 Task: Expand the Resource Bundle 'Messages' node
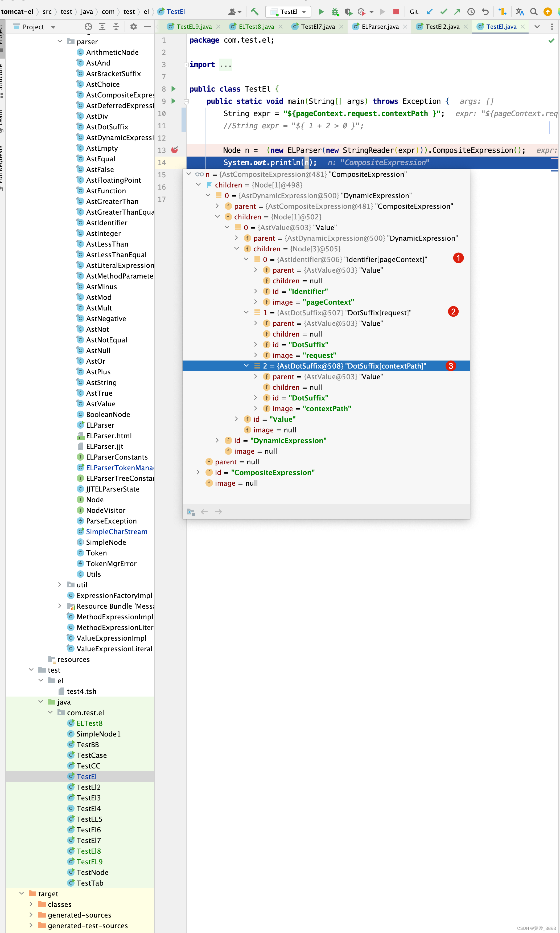coord(60,606)
